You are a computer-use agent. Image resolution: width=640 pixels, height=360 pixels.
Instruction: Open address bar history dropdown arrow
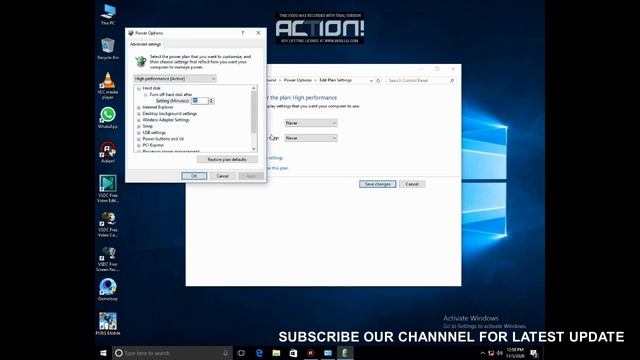click(x=371, y=80)
